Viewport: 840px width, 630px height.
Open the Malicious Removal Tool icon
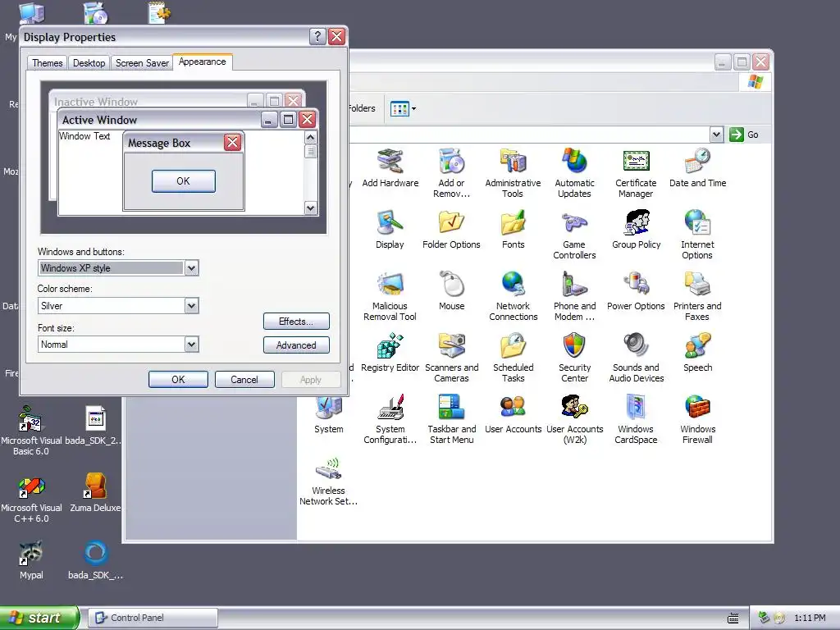(390, 285)
